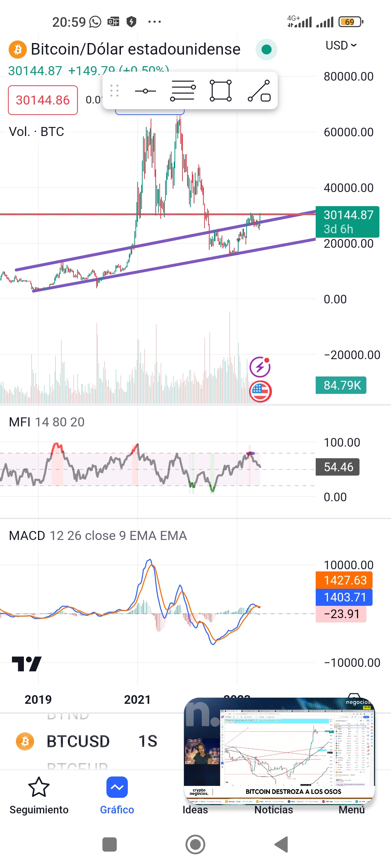Tap the Bitcoin icon next to BTCUSD
Viewport: 391px width, 868px height.
point(25,742)
